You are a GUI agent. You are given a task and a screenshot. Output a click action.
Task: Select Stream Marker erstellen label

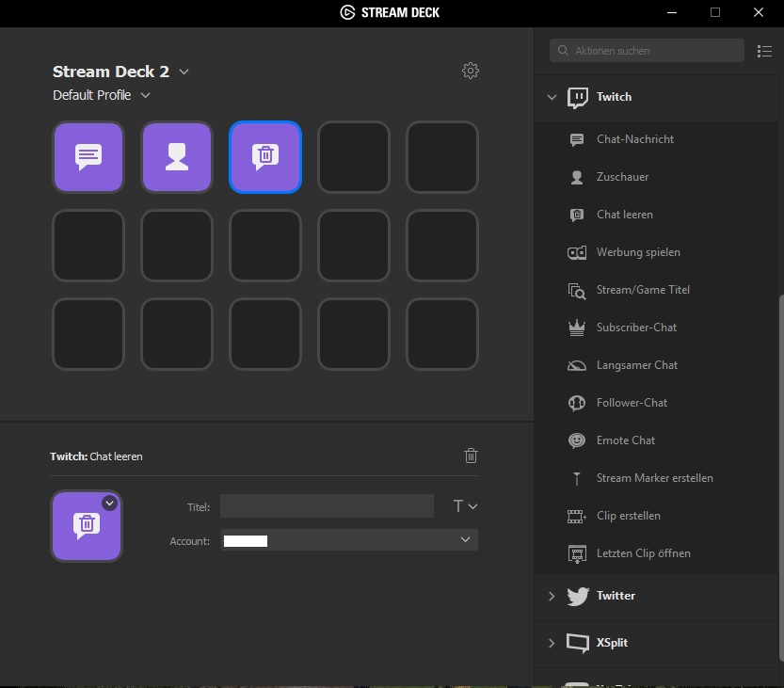(654, 478)
